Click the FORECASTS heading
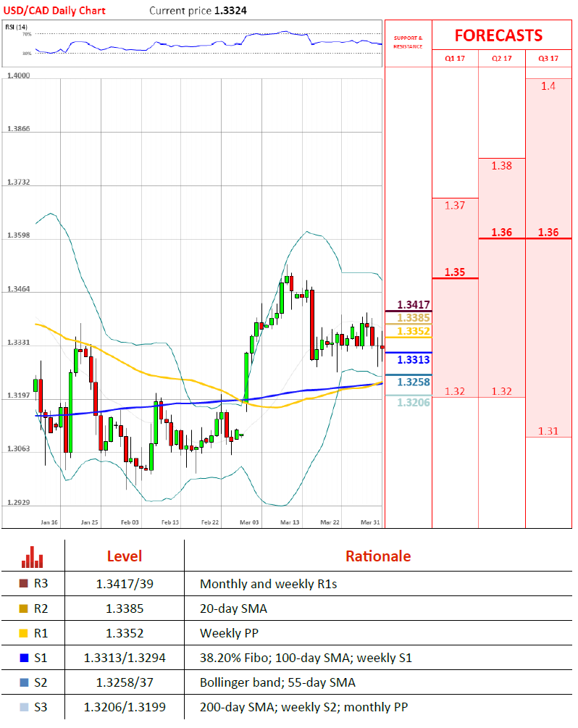 (498, 35)
